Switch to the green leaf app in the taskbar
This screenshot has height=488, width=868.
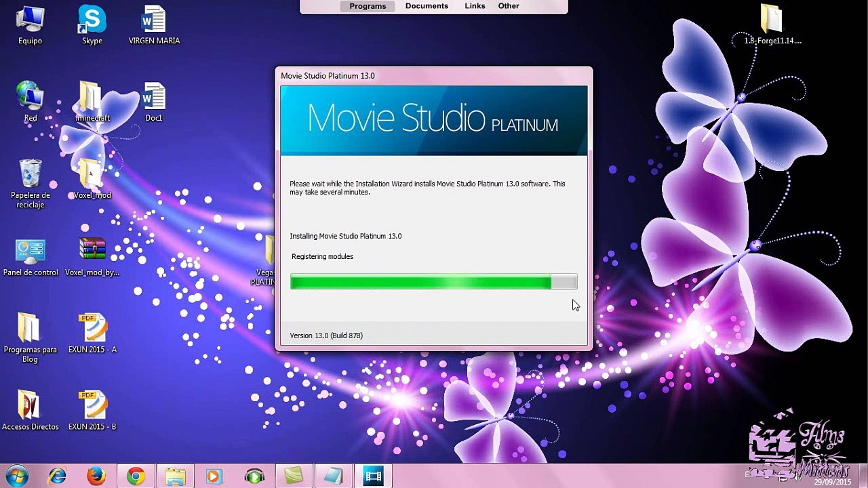(294, 476)
